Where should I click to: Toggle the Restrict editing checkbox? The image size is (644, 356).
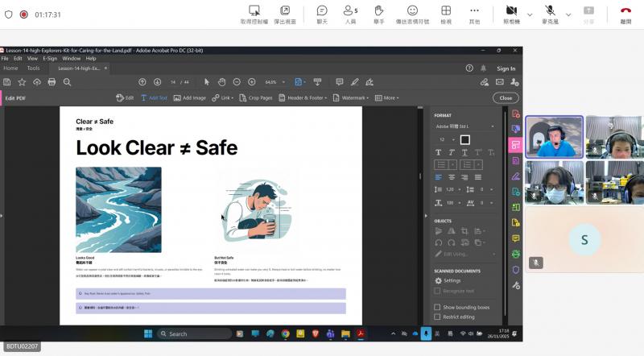tap(438, 317)
